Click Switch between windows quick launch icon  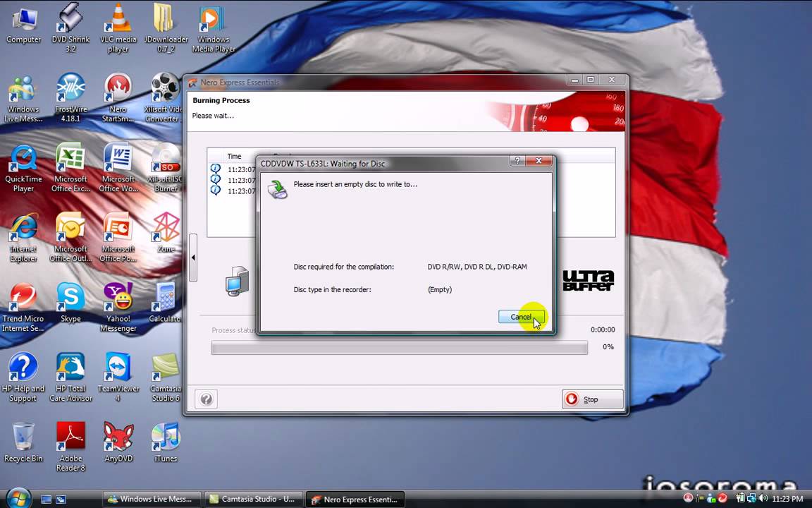click(x=61, y=500)
